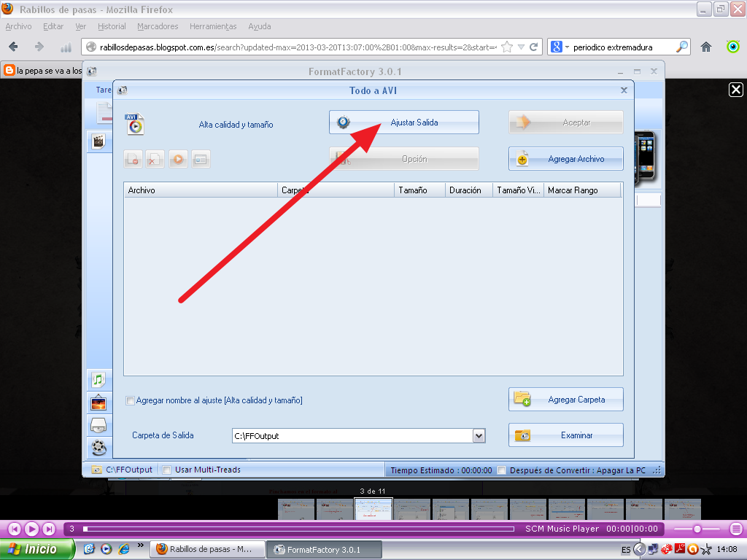Click the clear list red X icon
Viewport: 747px width, 560px height.
(155, 159)
